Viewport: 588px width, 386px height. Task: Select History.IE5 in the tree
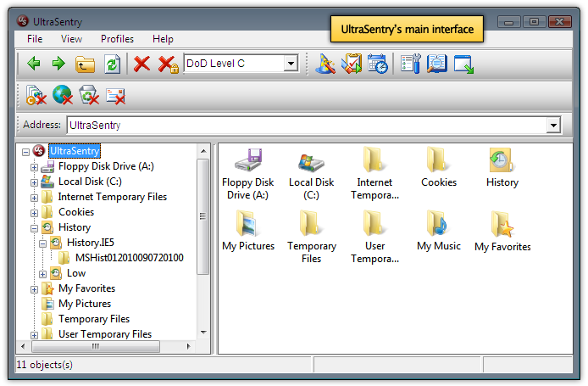click(91, 243)
